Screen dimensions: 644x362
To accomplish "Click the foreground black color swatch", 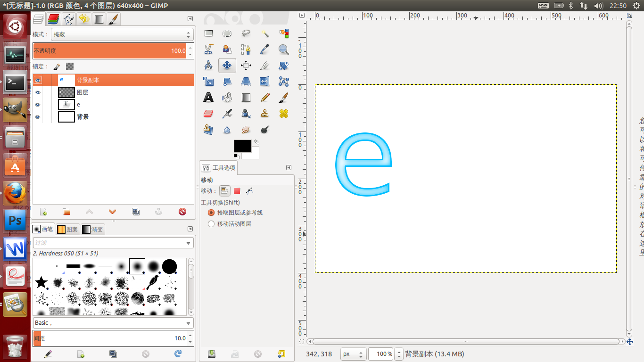I will pos(242,146).
